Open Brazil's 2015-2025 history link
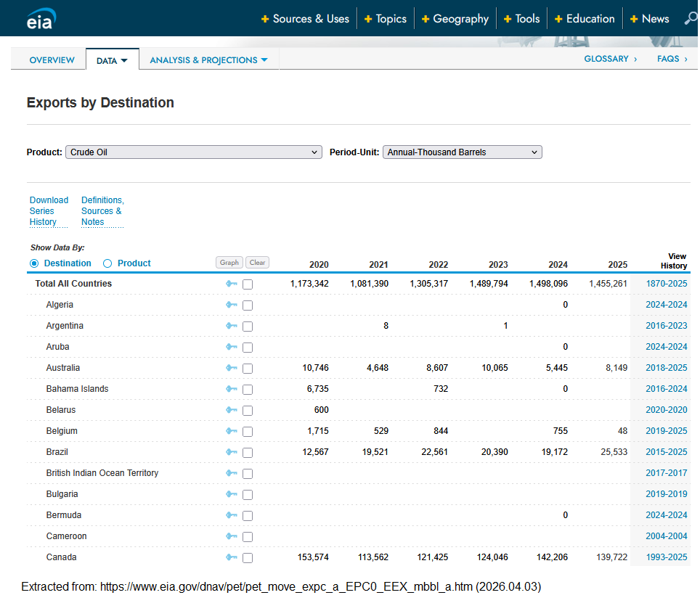Screen dimensions: 700x603 tap(666, 453)
